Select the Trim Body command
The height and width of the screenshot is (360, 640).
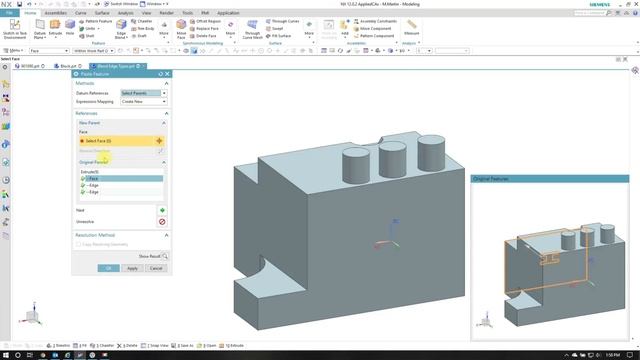click(143, 29)
